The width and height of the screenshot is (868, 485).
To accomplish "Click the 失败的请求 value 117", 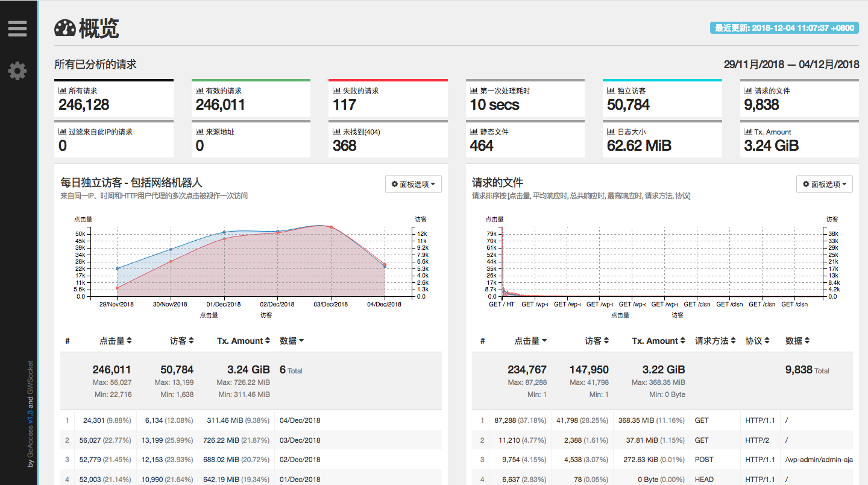I will point(345,104).
